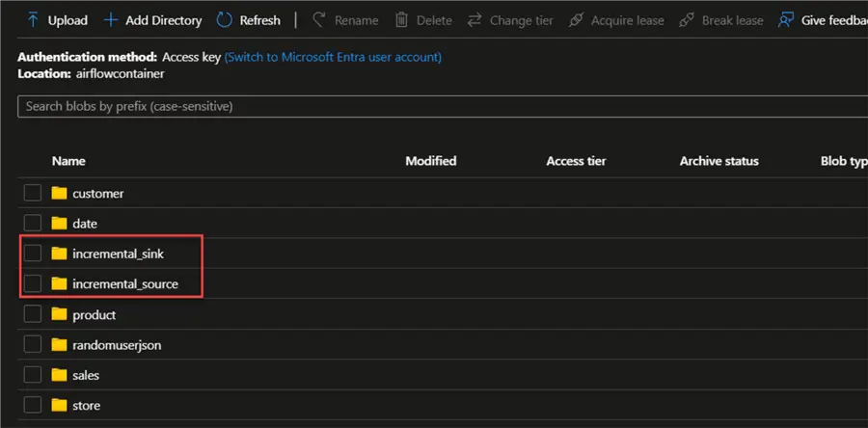Click the Delete trash can icon
Screen dimensions: 868x428
401,19
